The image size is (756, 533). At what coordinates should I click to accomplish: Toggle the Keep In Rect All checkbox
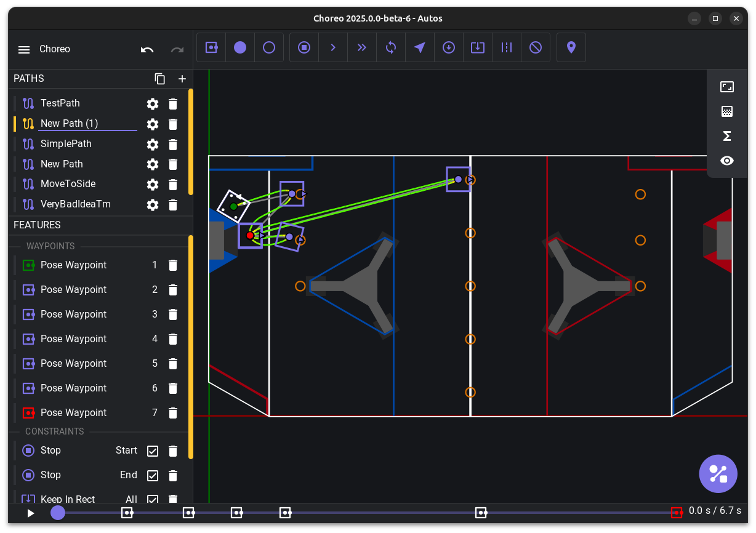pos(152,500)
